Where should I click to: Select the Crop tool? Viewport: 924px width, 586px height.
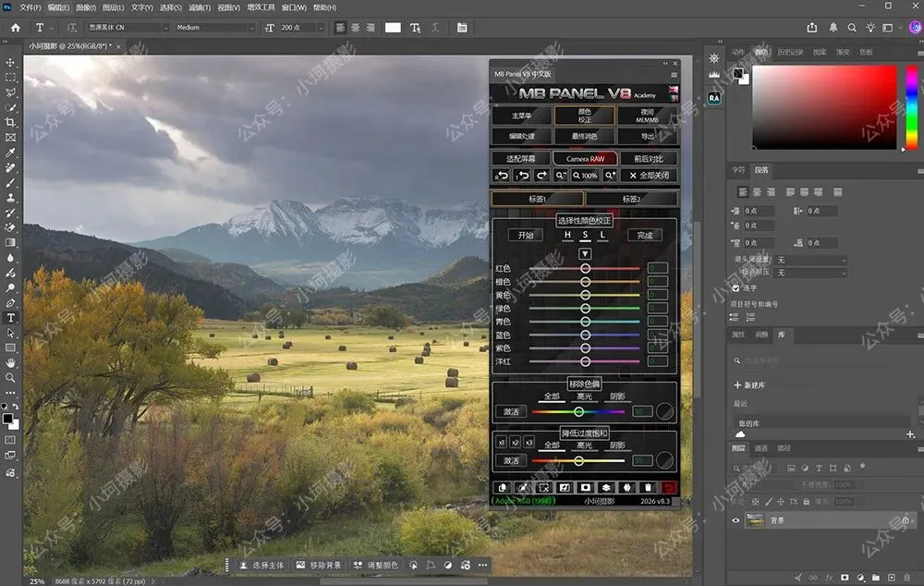pyautogui.click(x=10, y=122)
